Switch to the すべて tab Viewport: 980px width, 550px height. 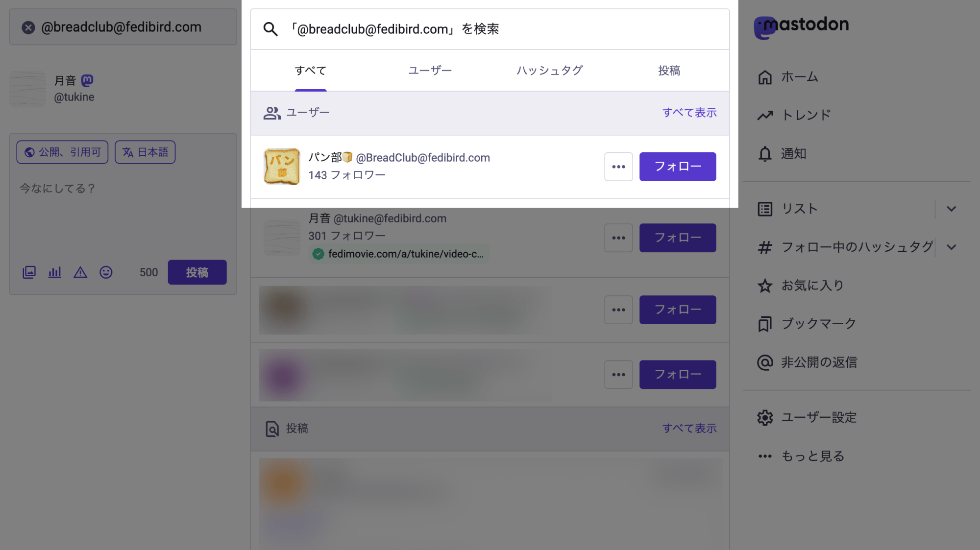(311, 71)
